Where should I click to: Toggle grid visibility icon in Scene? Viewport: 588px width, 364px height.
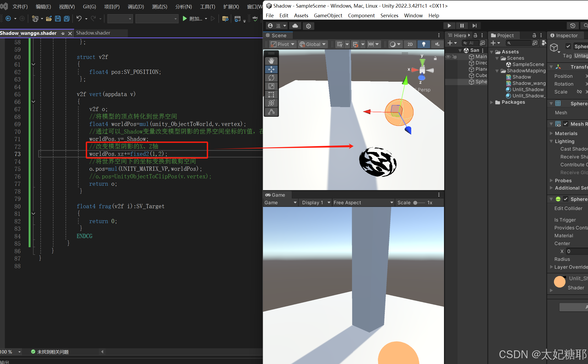pos(339,44)
